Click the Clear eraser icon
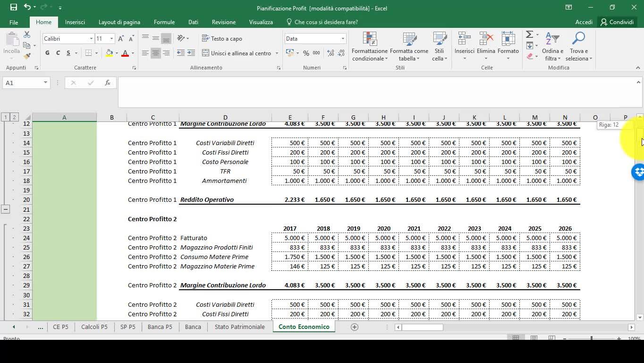The height and width of the screenshot is (363, 644). click(529, 56)
